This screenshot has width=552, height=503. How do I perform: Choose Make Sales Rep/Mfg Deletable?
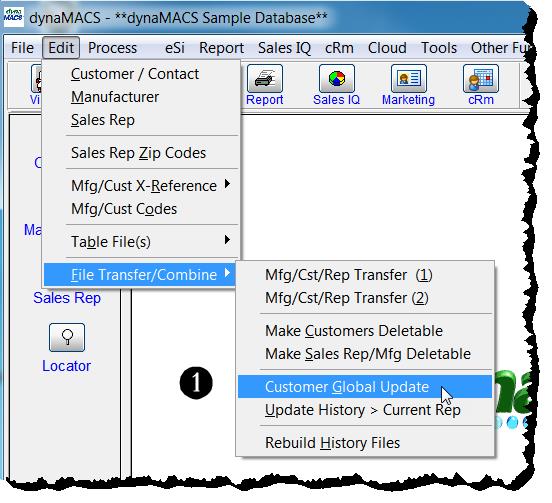tap(365, 354)
